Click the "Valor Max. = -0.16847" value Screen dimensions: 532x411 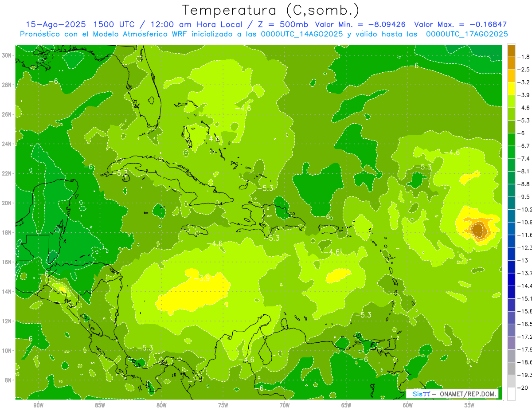[x=460, y=24]
